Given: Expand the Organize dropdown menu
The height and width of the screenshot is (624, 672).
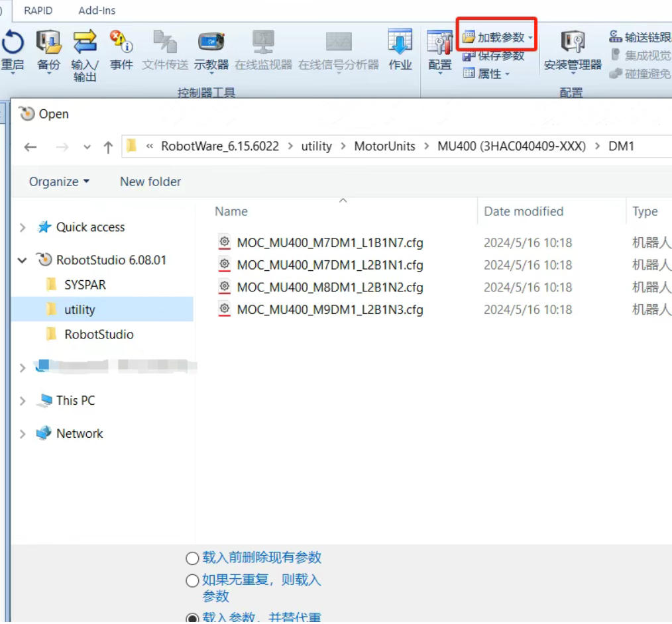Looking at the screenshot, I should point(59,182).
